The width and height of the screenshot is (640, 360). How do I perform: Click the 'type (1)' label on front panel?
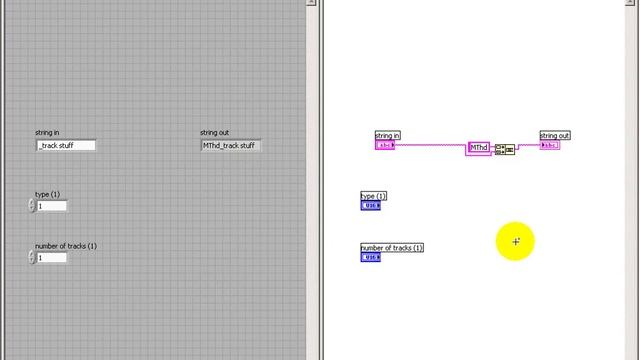47,195
